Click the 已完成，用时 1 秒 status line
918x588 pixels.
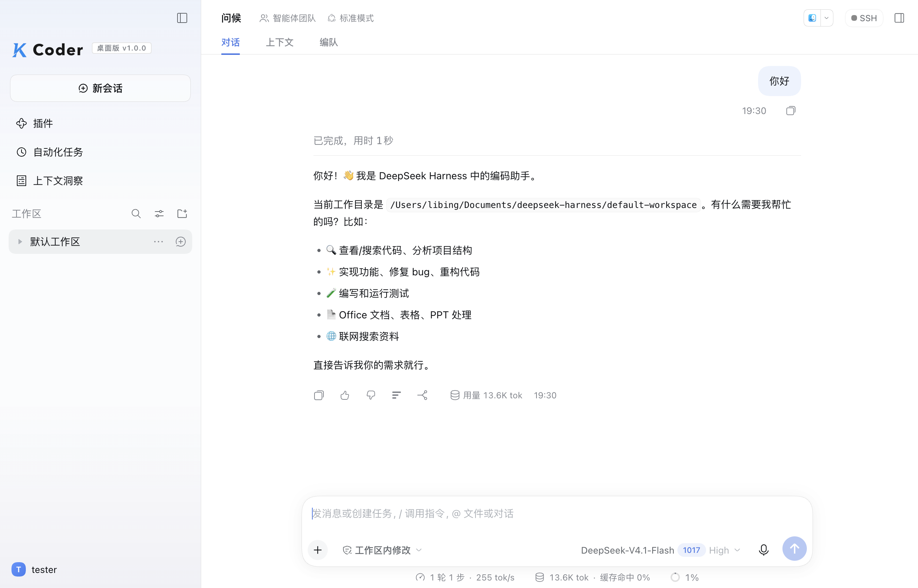353,141
